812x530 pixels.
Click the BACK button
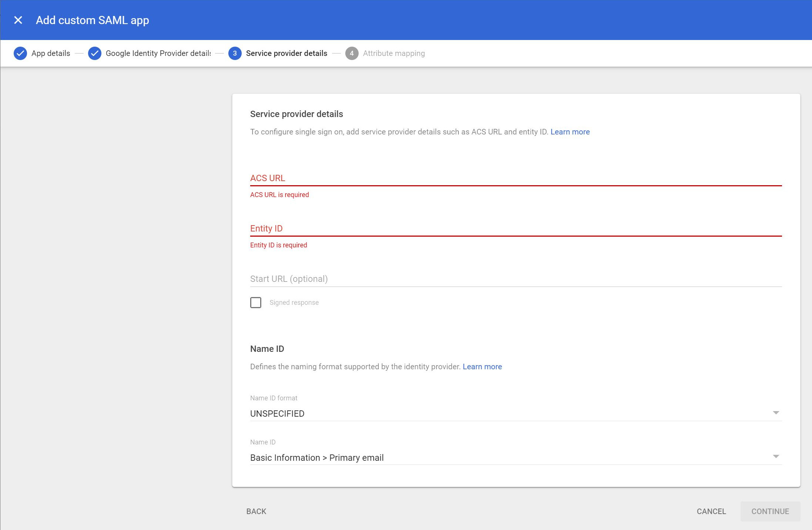(256, 511)
